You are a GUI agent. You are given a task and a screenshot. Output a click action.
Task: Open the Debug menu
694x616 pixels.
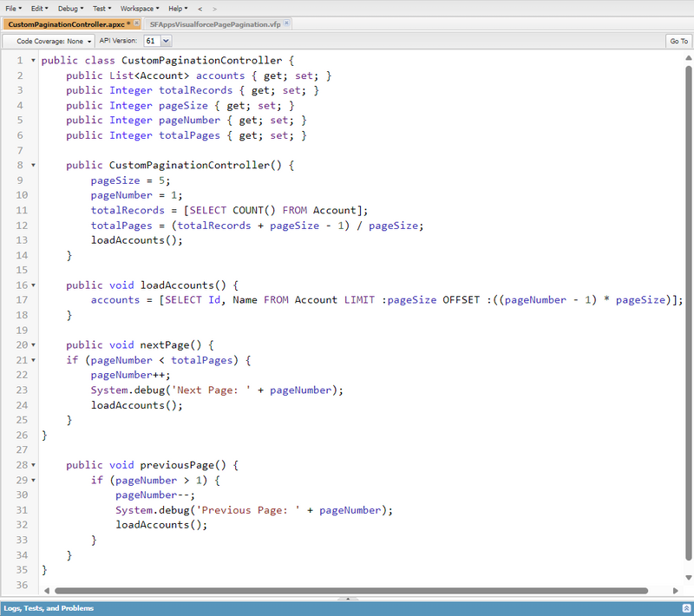(70, 9)
